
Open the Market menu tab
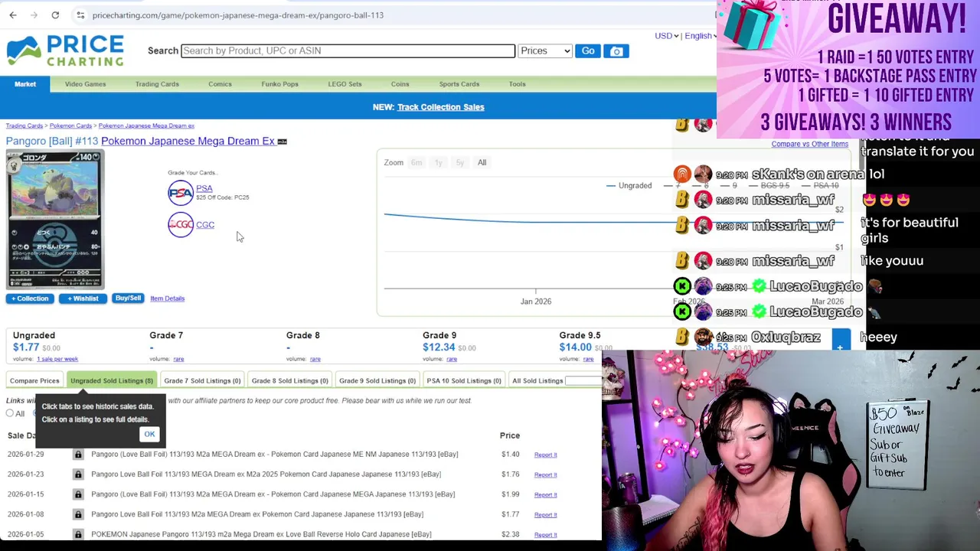pyautogui.click(x=25, y=84)
